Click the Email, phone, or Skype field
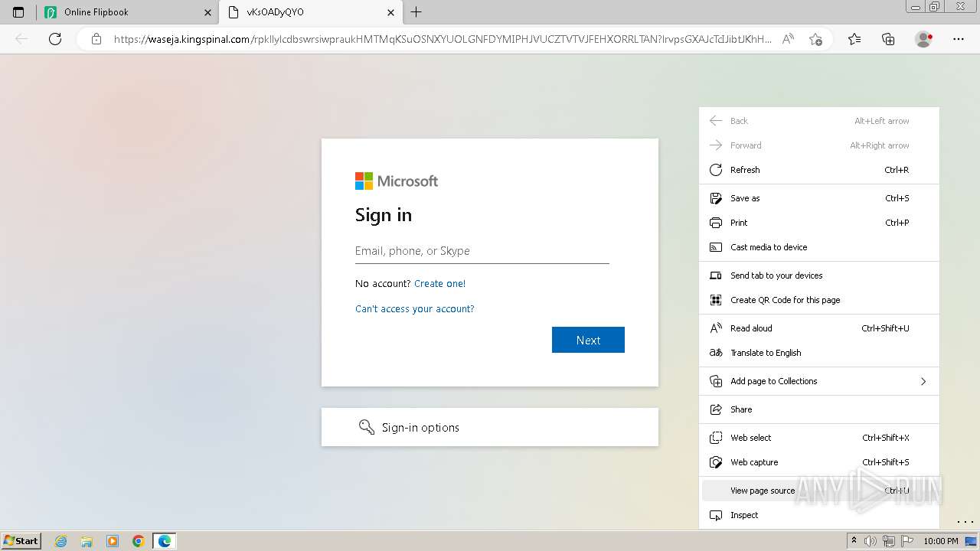This screenshot has height=551, width=980. [482, 251]
